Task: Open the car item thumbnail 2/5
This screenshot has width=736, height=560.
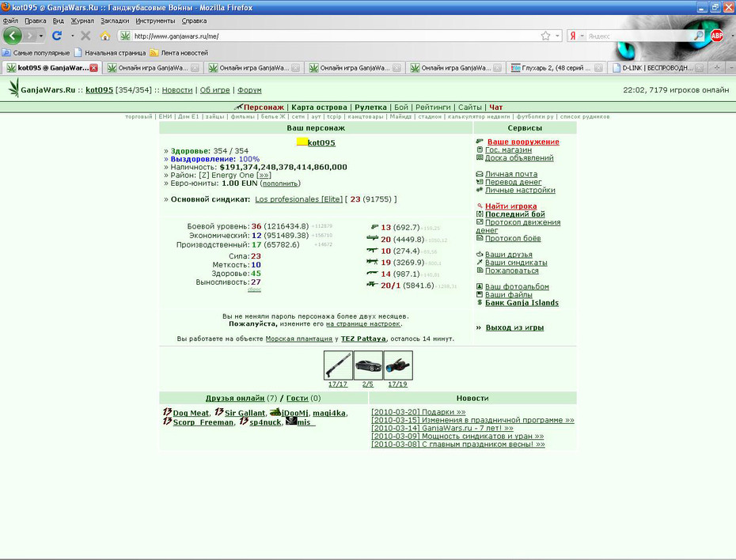Action: (x=368, y=365)
